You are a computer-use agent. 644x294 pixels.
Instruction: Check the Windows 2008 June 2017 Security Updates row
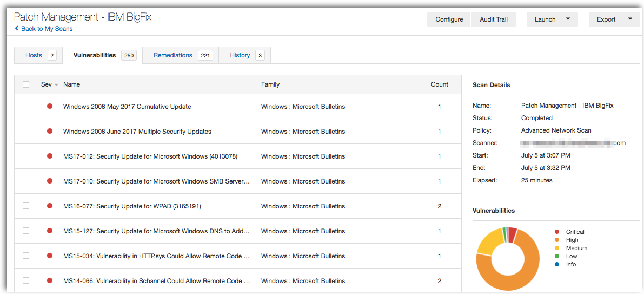coord(26,131)
